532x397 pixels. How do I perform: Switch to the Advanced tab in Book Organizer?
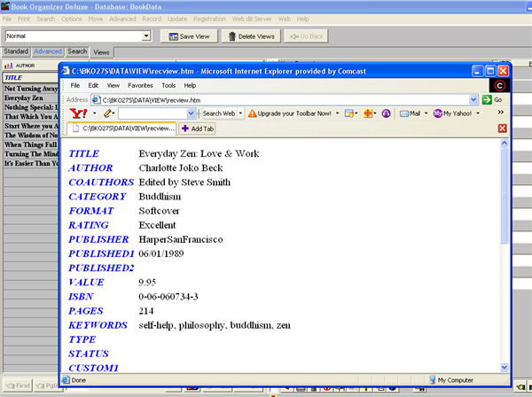pyautogui.click(x=48, y=51)
